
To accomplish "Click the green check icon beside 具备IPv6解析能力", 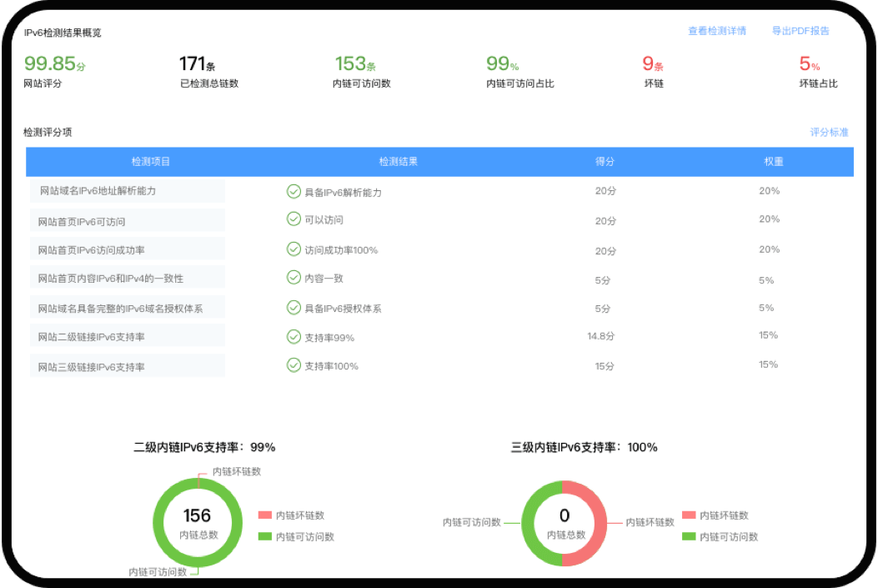I will click(294, 191).
